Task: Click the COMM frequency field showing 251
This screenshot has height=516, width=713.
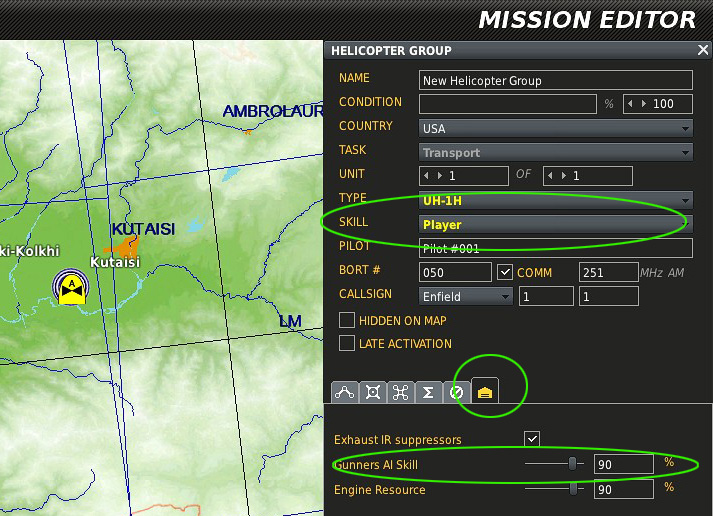Action: tap(608, 272)
